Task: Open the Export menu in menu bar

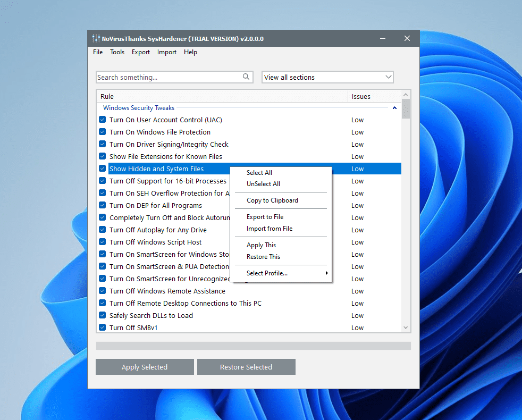Action: [141, 52]
